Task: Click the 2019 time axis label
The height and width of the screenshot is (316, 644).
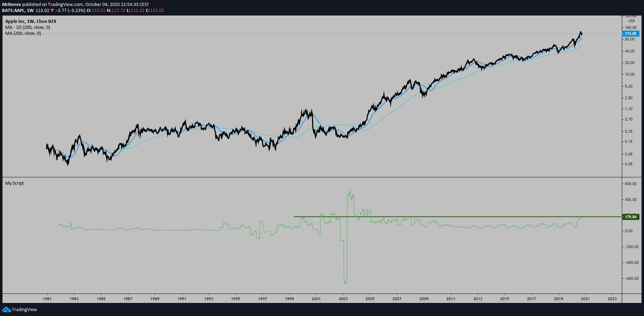Action: click(558, 299)
